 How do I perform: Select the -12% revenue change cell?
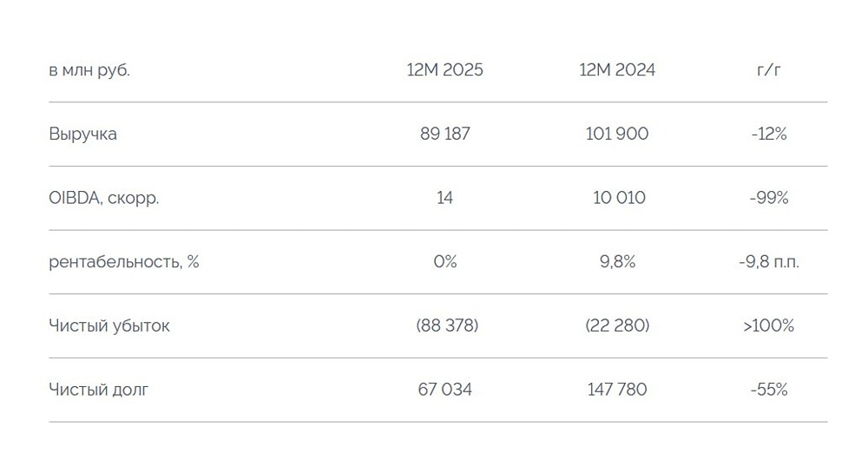point(768,135)
